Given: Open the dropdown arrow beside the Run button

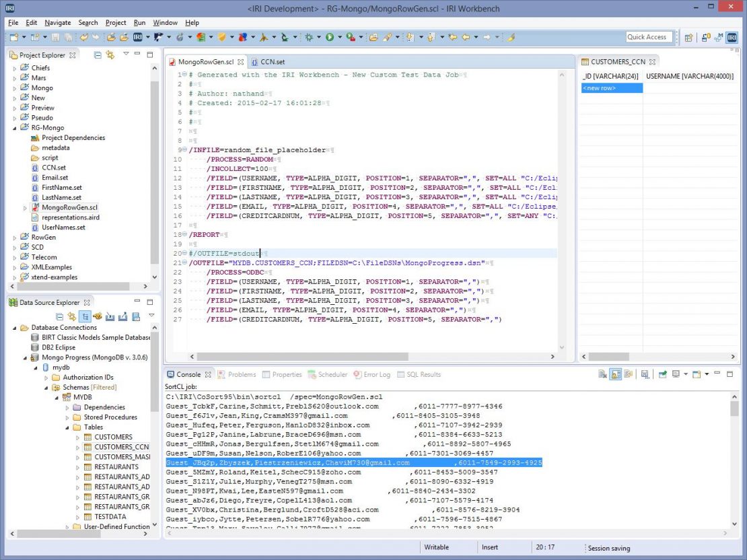Looking at the screenshot, I should tap(339, 37).
